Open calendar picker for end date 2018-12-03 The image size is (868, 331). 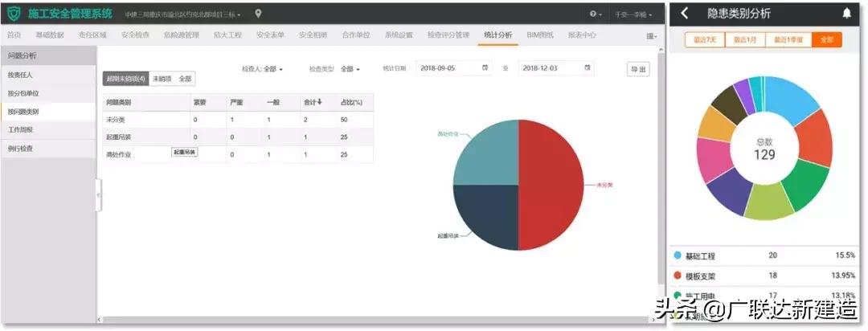click(588, 68)
